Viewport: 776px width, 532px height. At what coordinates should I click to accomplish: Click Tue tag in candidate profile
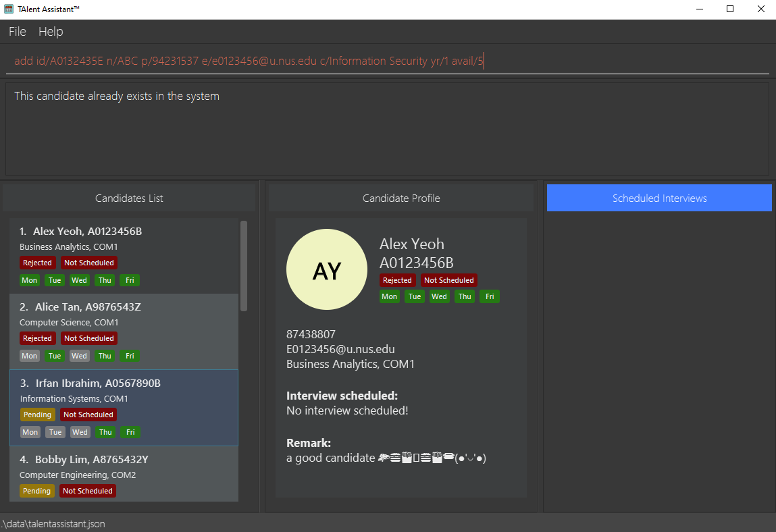click(x=415, y=296)
